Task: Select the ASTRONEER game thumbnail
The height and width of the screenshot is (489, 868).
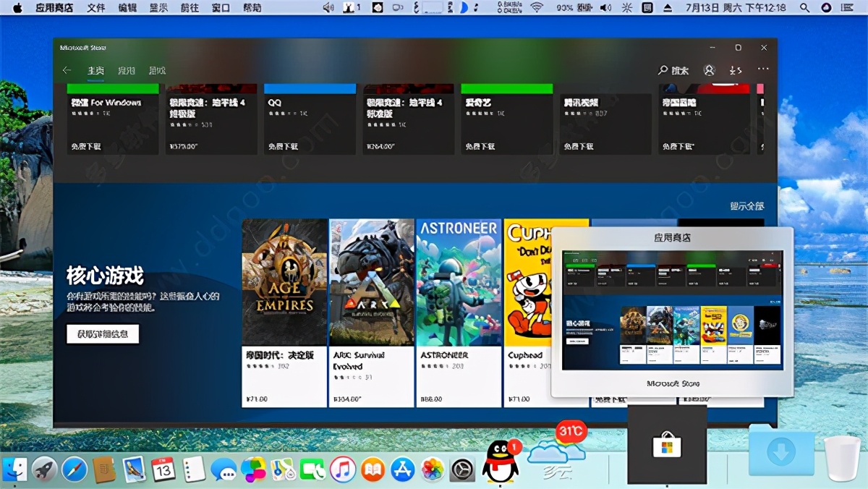Action: (457, 282)
